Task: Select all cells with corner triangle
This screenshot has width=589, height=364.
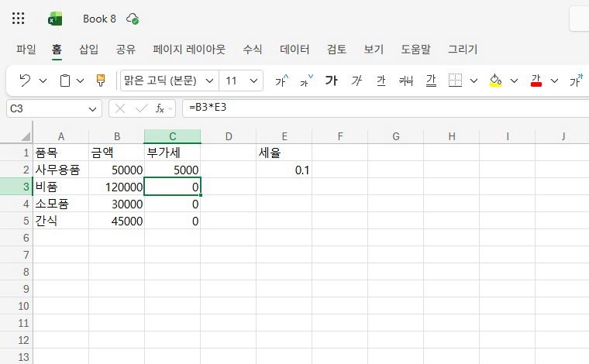Action: 26,136
